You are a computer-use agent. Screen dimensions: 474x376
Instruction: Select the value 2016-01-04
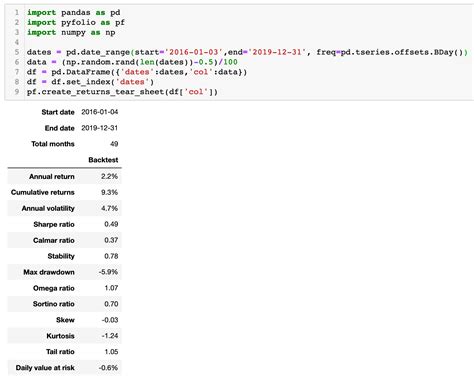pyautogui.click(x=100, y=112)
